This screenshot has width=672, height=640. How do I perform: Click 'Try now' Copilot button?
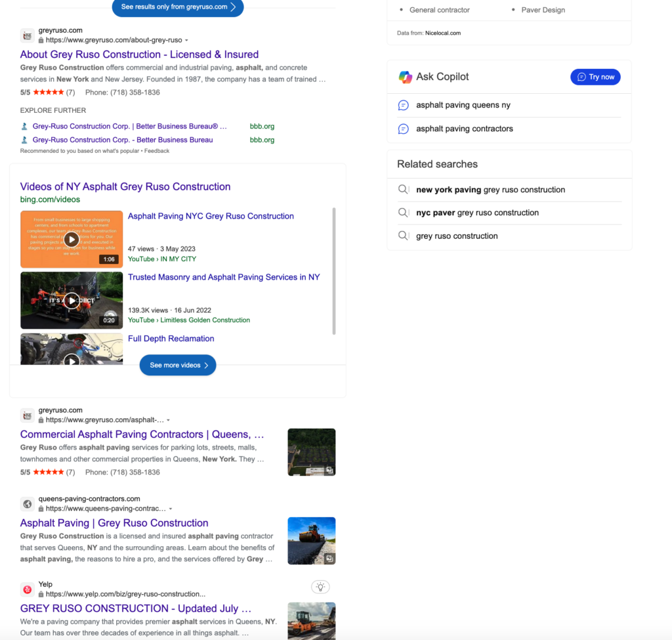point(595,77)
